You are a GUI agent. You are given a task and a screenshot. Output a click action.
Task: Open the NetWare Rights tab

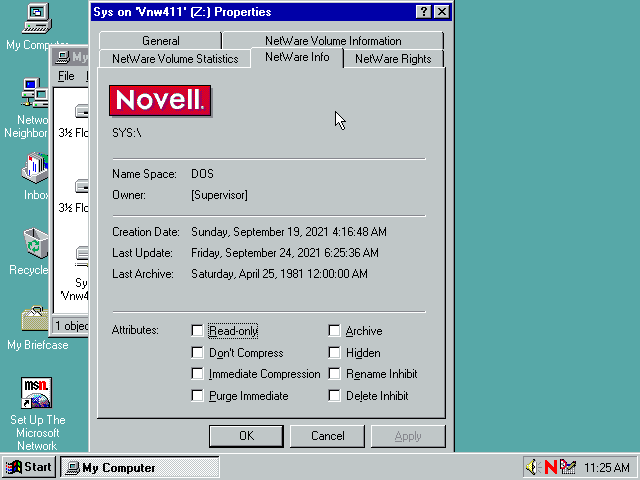coord(393,59)
